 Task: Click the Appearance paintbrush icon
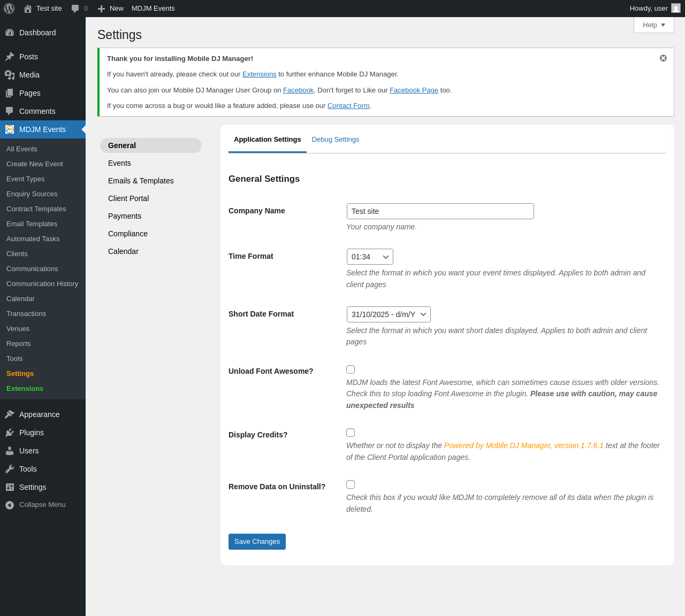10,414
